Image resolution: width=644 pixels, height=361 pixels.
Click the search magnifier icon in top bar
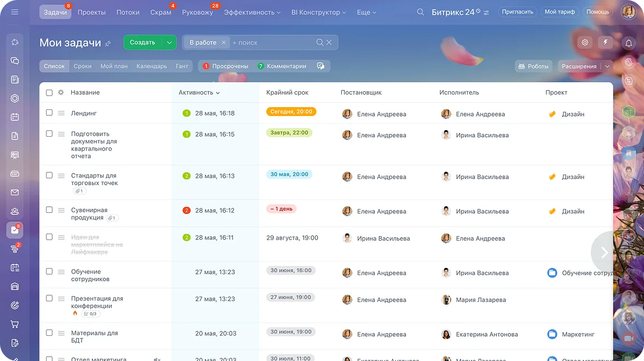point(420,12)
